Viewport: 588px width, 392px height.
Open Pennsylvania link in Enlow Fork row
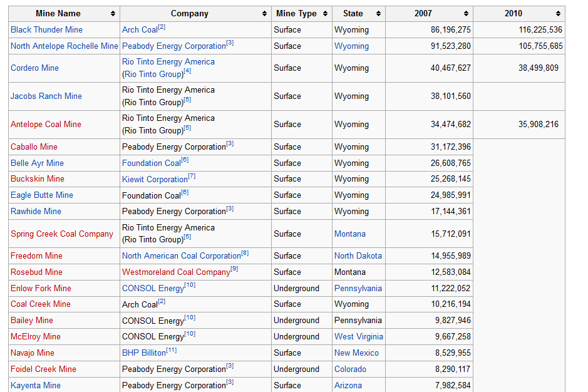pos(358,289)
